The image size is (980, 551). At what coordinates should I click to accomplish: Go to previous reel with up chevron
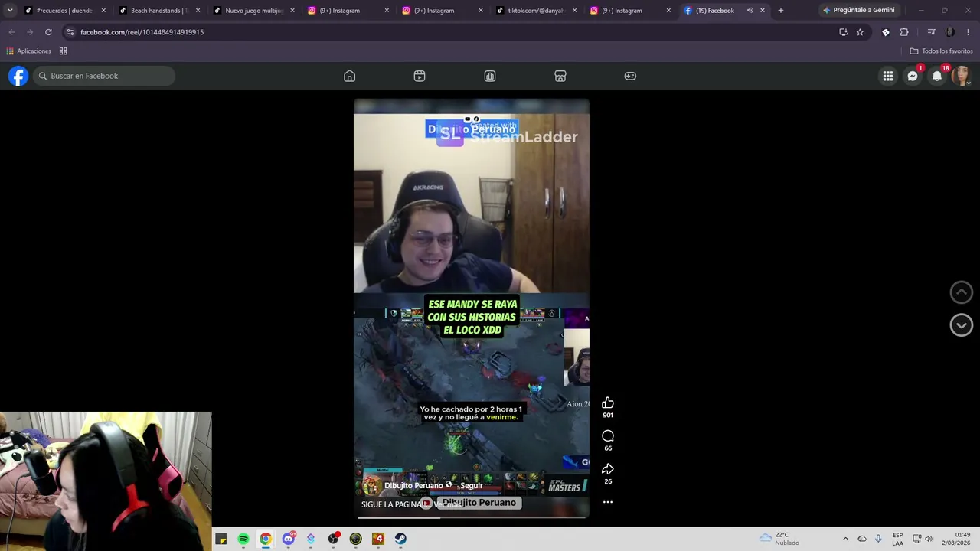point(962,292)
